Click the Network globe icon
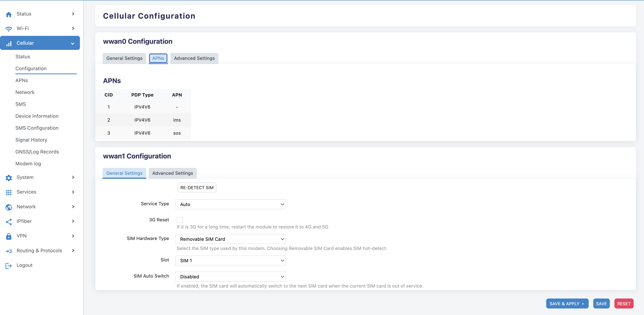The height and width of the screenshot is (315, 644). tap(9, 207)
